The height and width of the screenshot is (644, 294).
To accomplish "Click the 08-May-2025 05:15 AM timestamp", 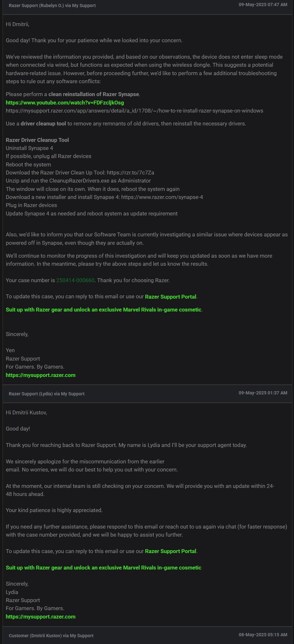I will point(263,635).
